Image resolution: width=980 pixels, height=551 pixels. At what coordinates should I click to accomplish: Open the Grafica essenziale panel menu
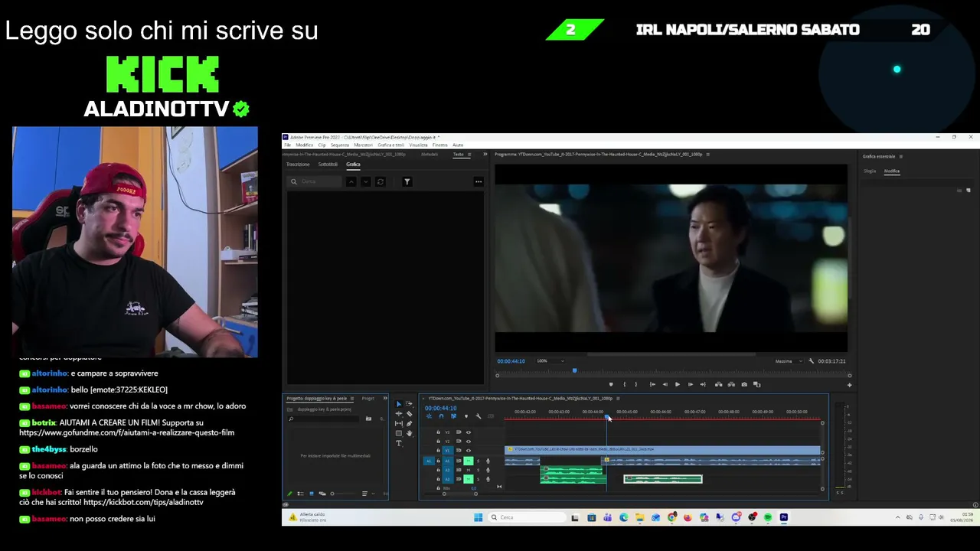[900, 157]
